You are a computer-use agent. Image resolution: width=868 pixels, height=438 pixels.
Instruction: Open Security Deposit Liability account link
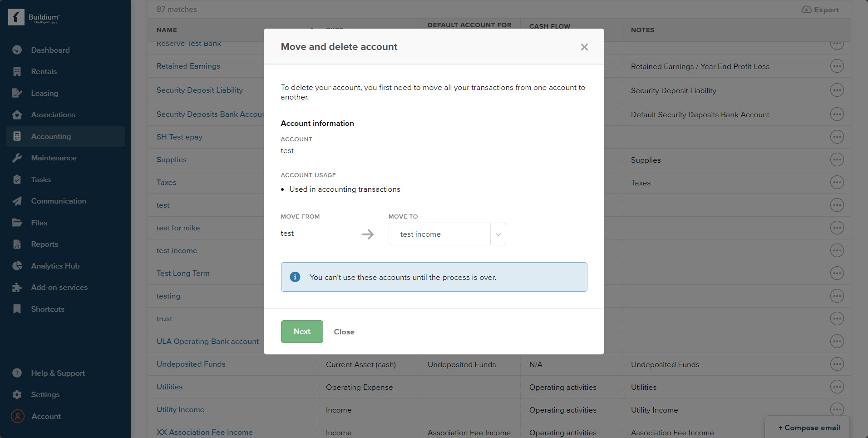coord(200,90)
